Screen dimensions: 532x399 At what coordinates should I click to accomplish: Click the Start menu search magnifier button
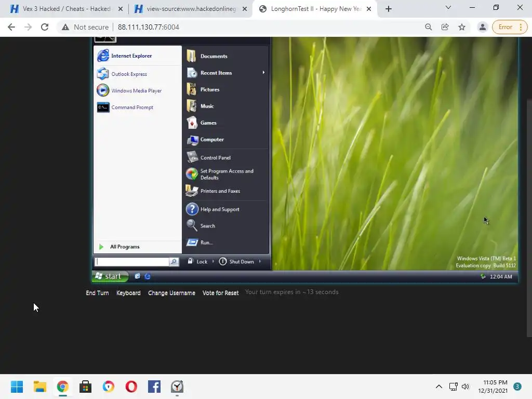174,261
